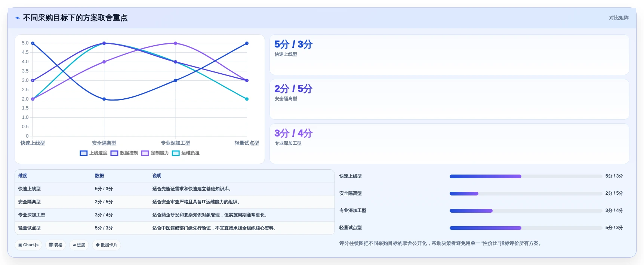Image resolution: width=644 pixels, height=265 pixels.
Task: Click the footnote starting 评分柱状图把不同采购目标
Action: pyautogui.click(x=441, y=243)
